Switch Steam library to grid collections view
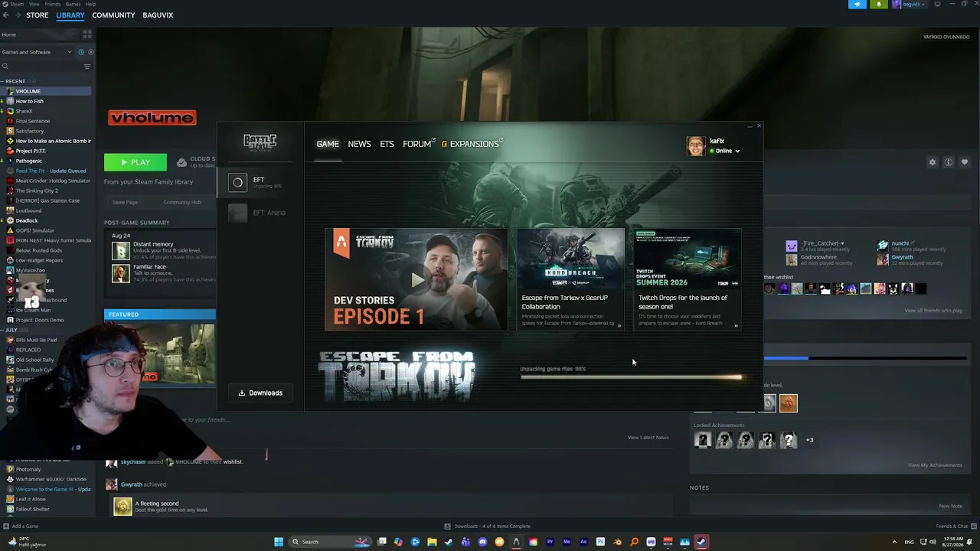This screenshot has width=980, height=551. 87,34
